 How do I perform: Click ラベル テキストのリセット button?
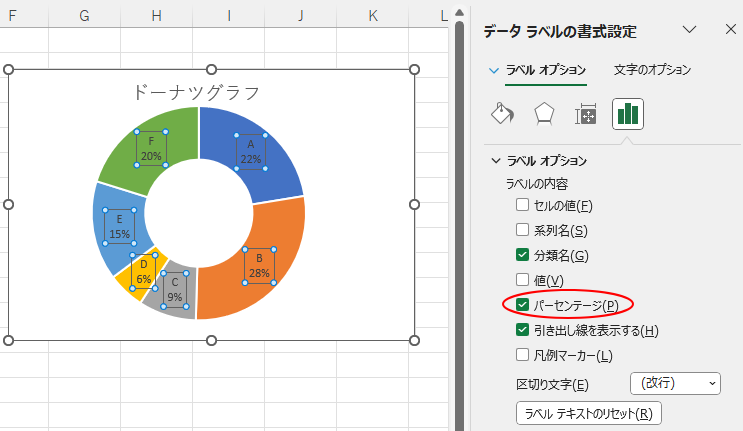(x=588, y=413)
